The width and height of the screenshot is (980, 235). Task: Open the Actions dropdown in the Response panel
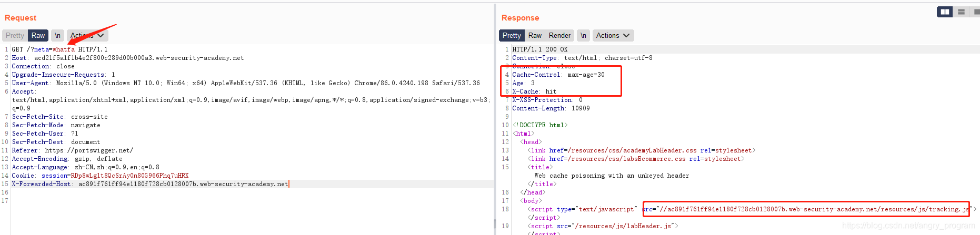point(613,35)
